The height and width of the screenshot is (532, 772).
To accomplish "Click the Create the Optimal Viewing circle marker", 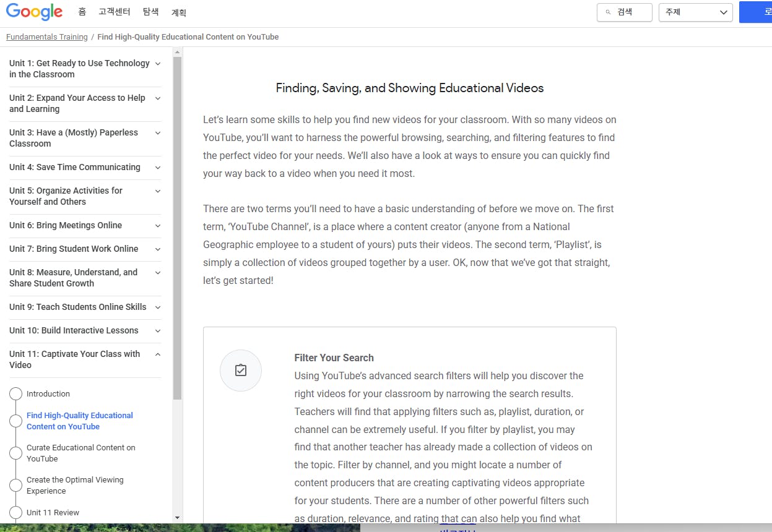I will tap(16, 486).
